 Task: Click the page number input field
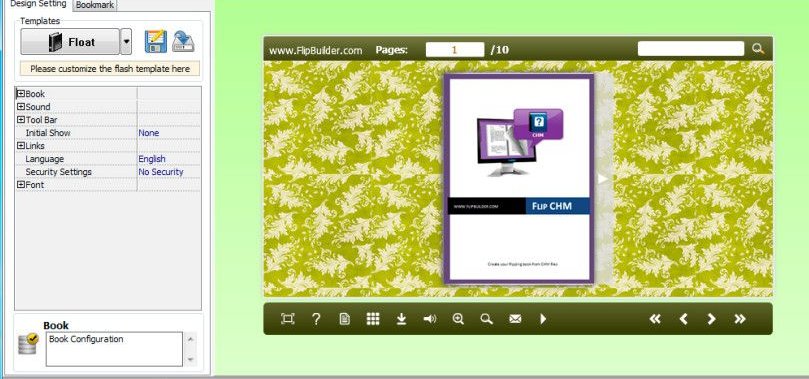pos(455,50)
